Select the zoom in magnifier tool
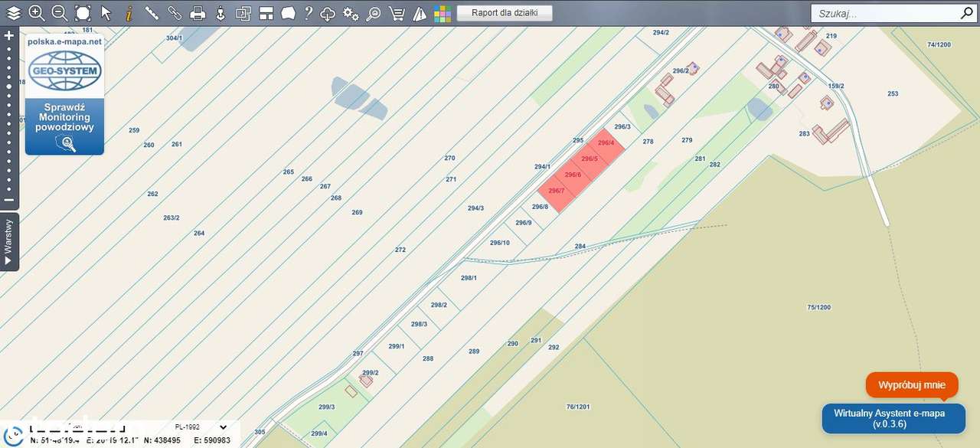The width and height of the screenshot is (980, 448). [36, 13]
